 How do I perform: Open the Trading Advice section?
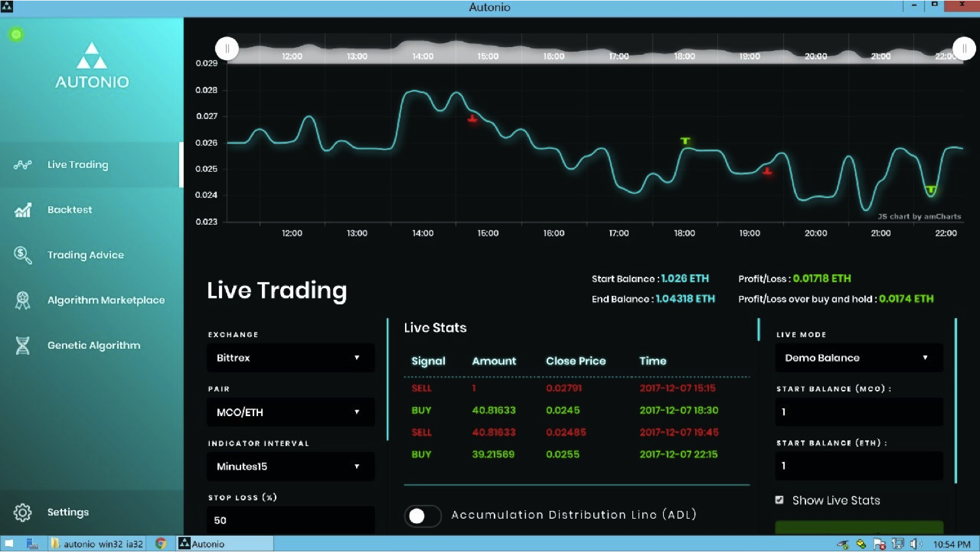(91, 255)
